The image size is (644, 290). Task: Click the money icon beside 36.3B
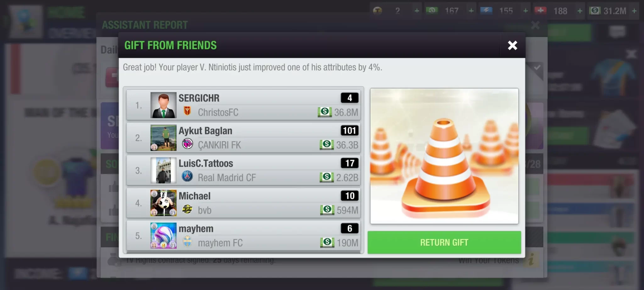point(327,145)
